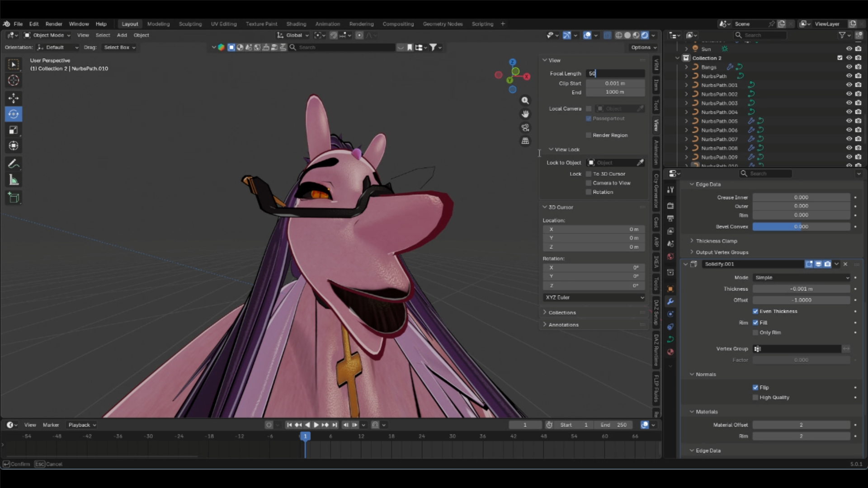Image resolution: width=868 pixels, height=488 pixels.
Task: Select the Measure ruler tool
Action: [x=14, y=180]
